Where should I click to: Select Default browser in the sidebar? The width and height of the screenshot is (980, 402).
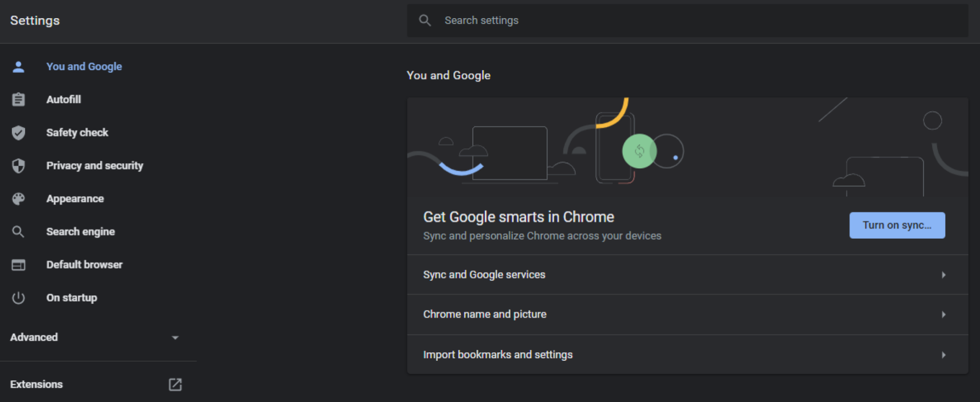pos(84,265)
